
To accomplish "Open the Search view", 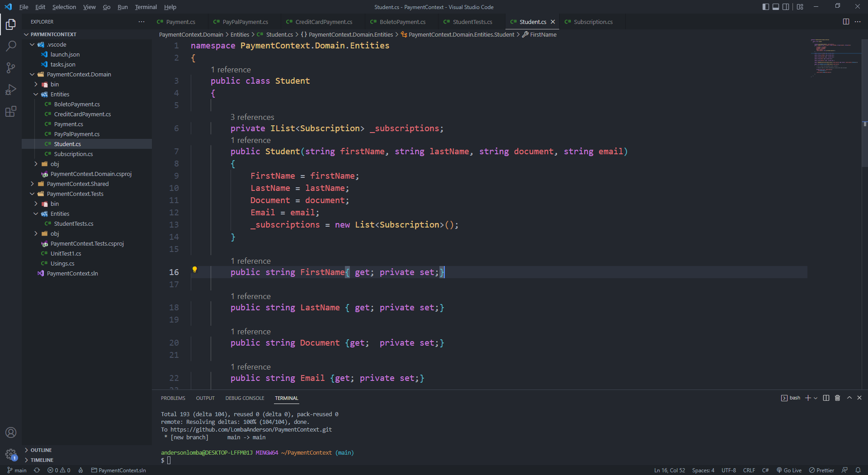I will [x=11, y=46].
